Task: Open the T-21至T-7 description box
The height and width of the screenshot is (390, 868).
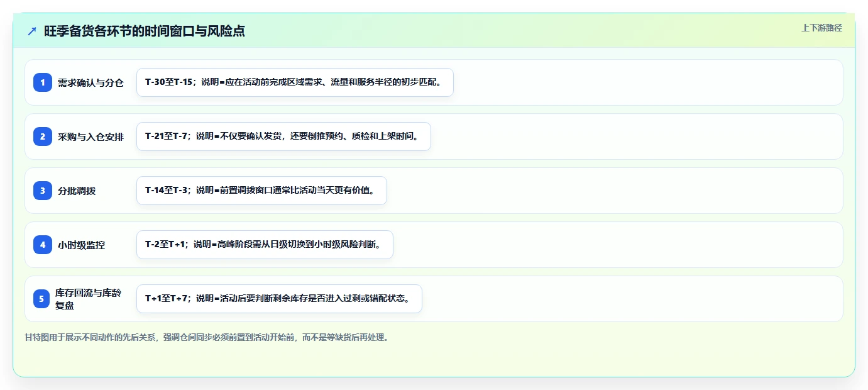Action: (283, 136)
